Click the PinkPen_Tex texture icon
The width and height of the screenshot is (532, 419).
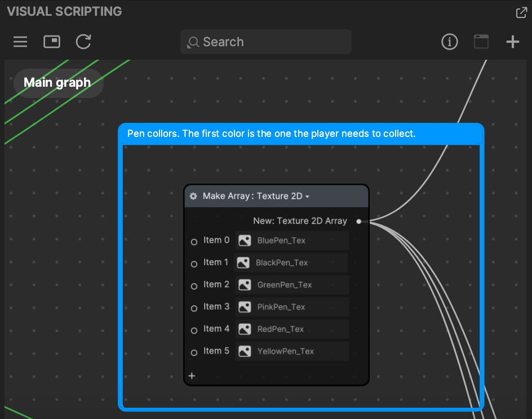[245, 307]
